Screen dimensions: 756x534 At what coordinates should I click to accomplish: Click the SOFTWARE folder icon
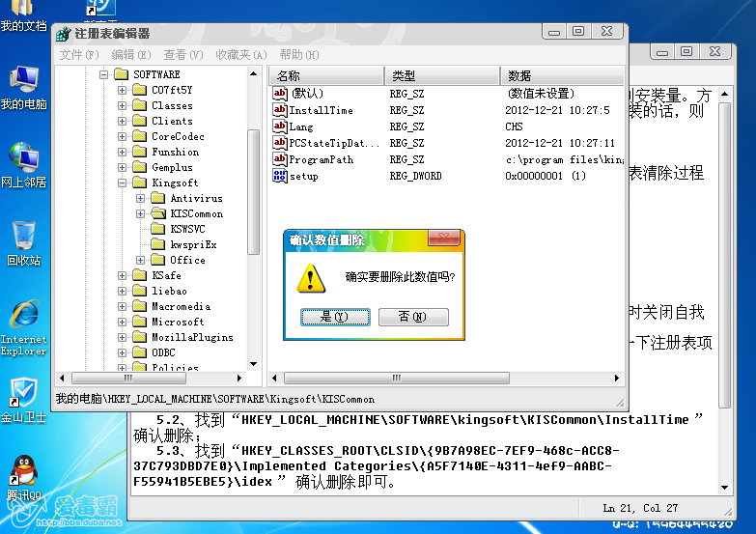point(121,74)
